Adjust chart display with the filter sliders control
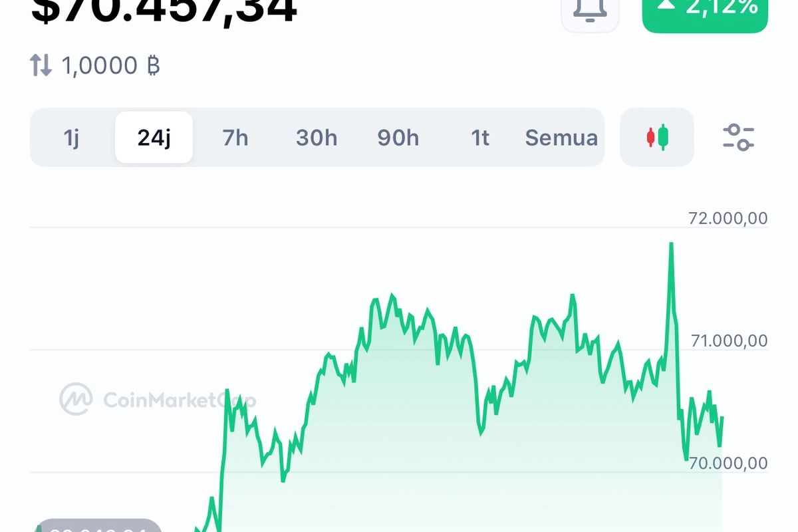Viewport: 798px width, 532px height. [737, 138]
